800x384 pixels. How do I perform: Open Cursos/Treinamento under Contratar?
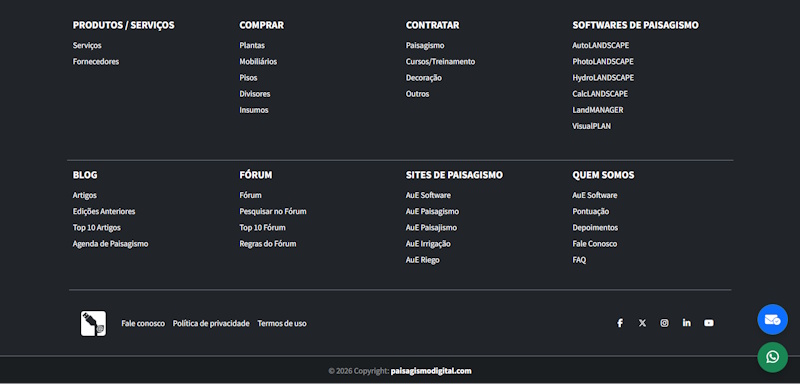click(x=440, y=62)
